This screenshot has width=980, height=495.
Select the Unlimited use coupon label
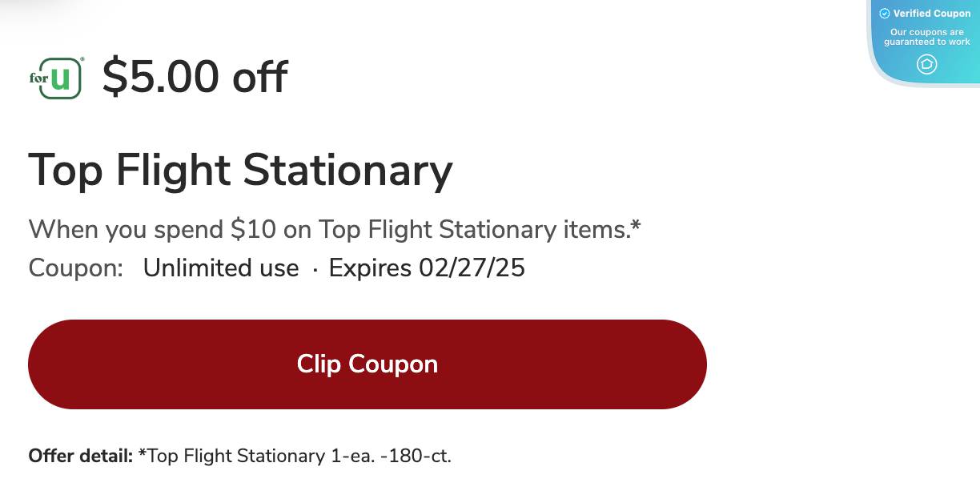tap(221, 268)
